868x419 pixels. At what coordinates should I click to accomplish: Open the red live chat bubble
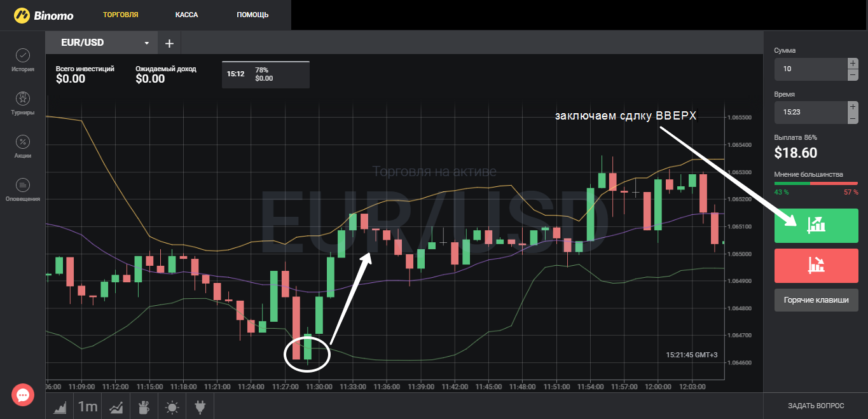[23, 395]
